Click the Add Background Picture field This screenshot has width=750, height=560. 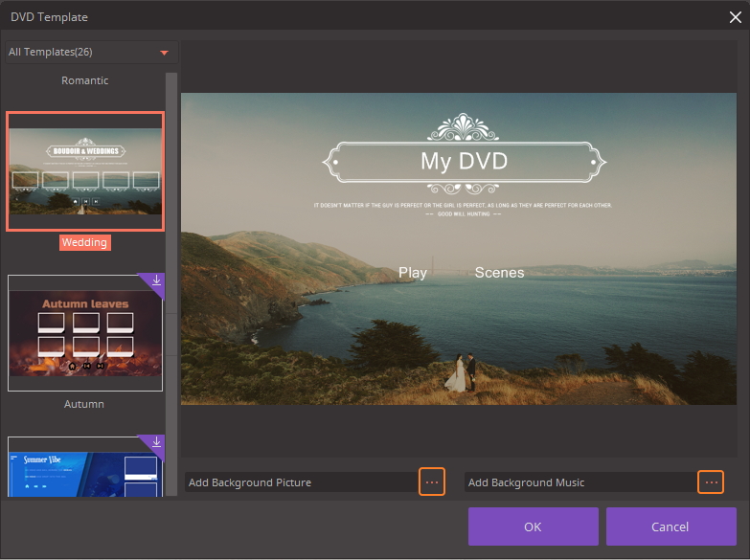(302, 482)
